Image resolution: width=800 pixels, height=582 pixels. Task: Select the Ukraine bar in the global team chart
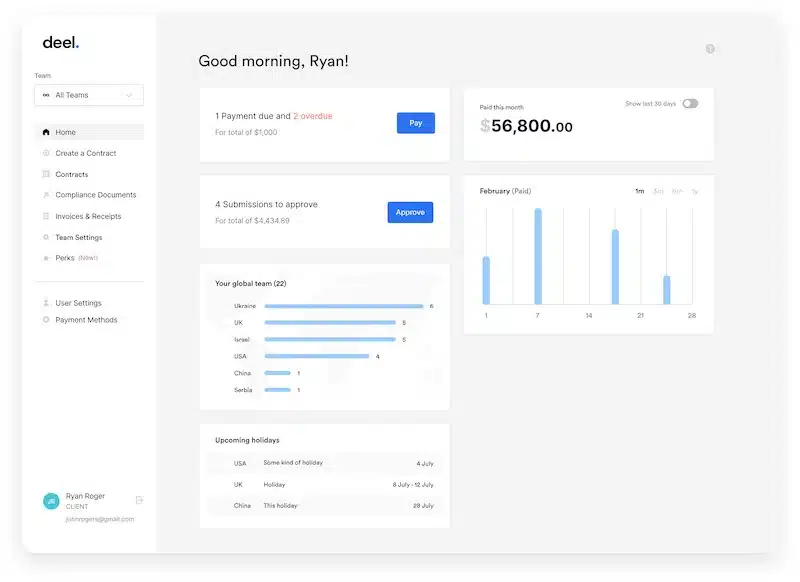[345, 307]
